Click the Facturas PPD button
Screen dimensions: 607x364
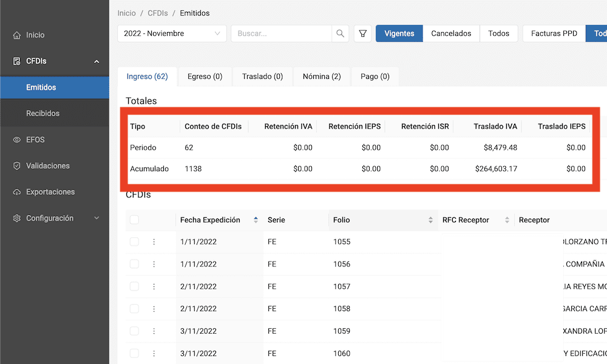point(554,34)
